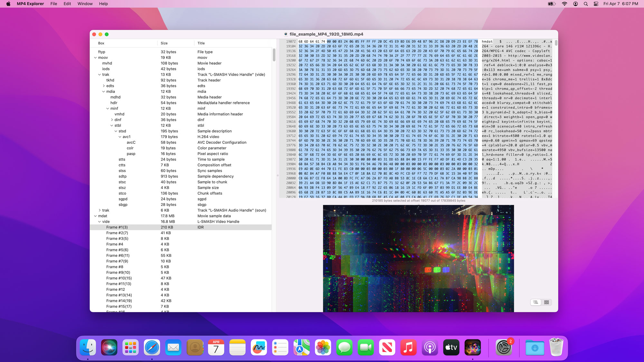Select the avcC decoder configuration row
This screenshot has height=362, width=644.
click(131, 143)
